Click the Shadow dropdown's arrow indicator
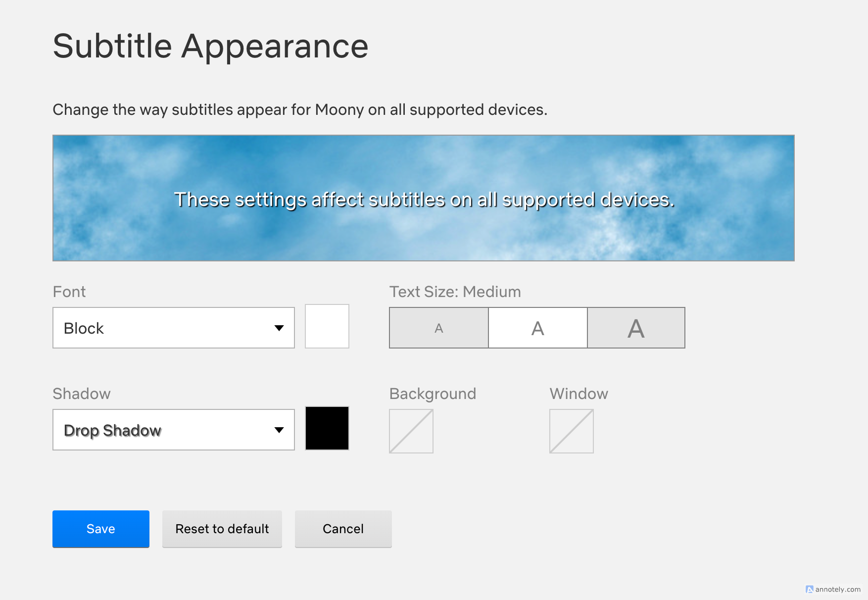The height and width of the screenshot is (600, 868). [x=279, y=430]
